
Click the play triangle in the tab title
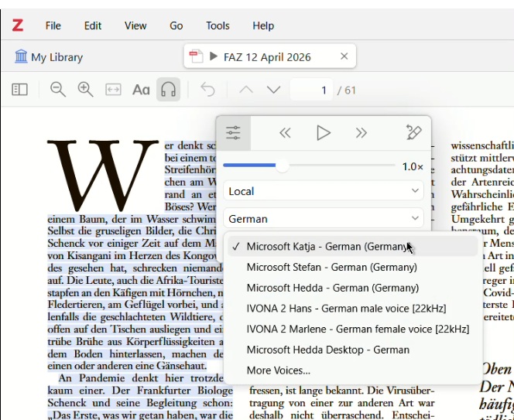[x=214, y=56]
